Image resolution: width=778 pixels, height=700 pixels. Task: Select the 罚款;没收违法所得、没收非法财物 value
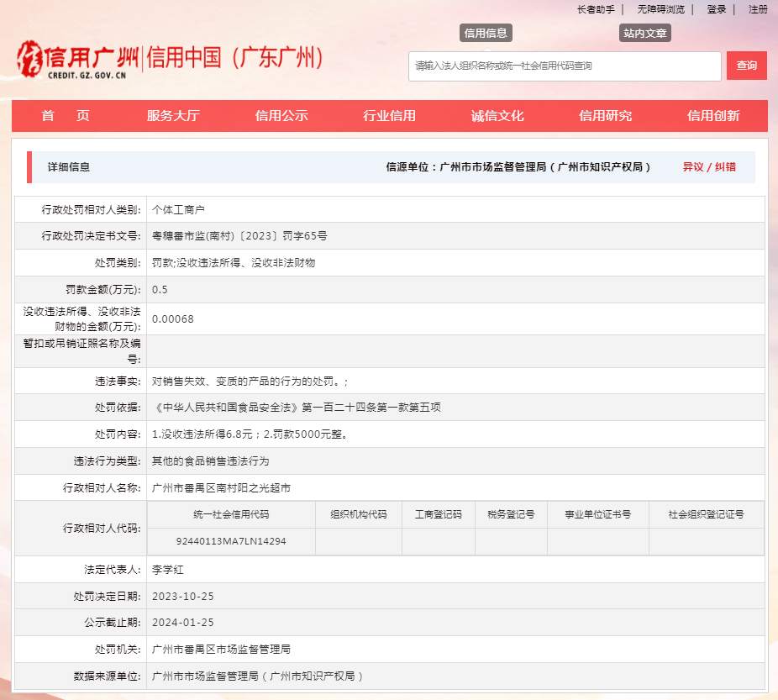point(234,263)
